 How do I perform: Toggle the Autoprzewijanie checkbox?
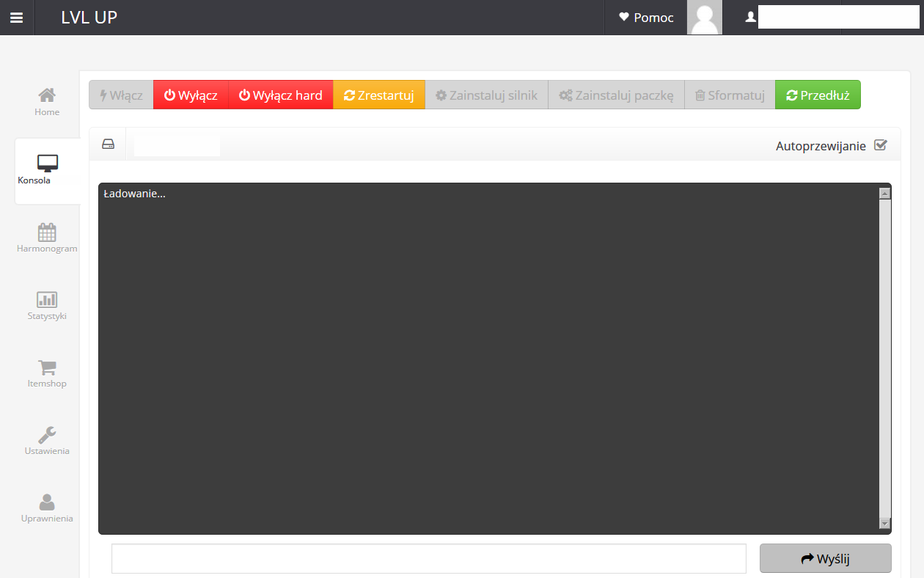click(x=881, y=145)
